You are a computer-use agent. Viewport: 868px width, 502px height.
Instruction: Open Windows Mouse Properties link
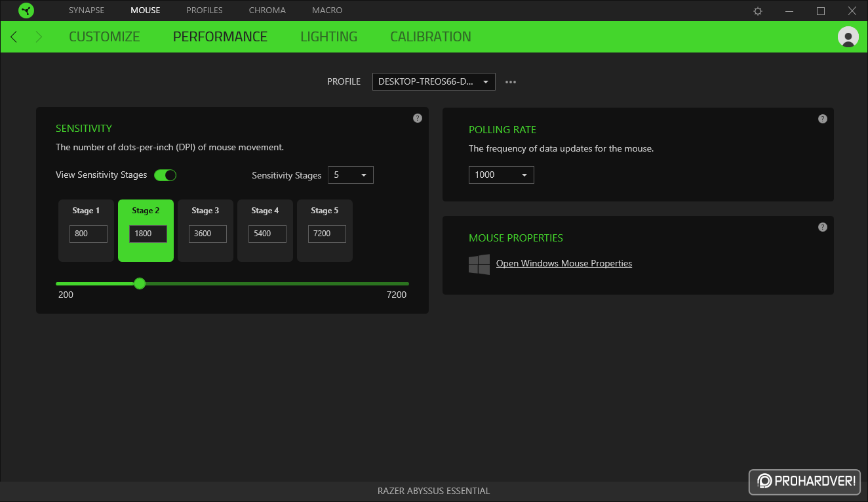pyautogui.click(x=564, y=263)
